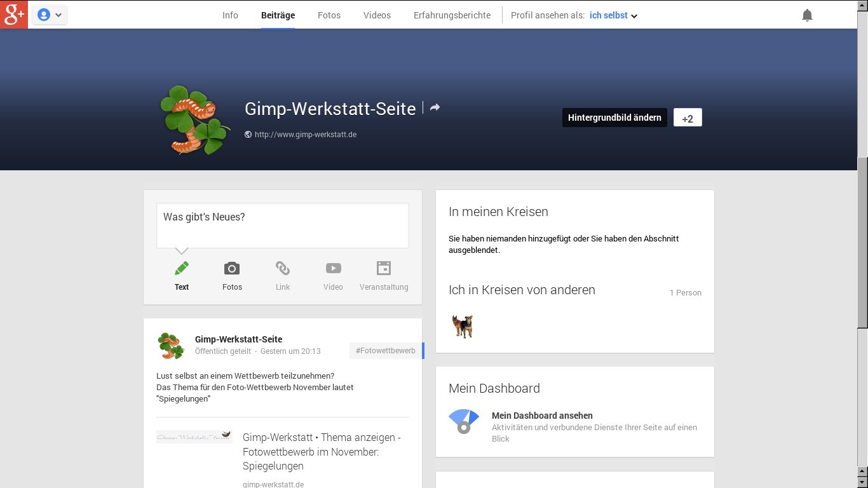The width and height of the screenshot is (868, 488).
Task: Select the Fotos camera post option
Action: (x=232, y=276)
